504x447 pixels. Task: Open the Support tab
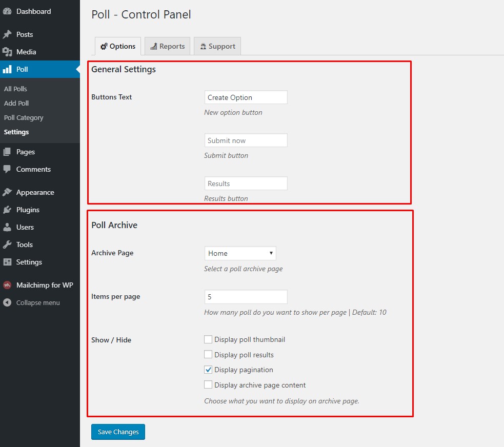(x=217, y=46)
